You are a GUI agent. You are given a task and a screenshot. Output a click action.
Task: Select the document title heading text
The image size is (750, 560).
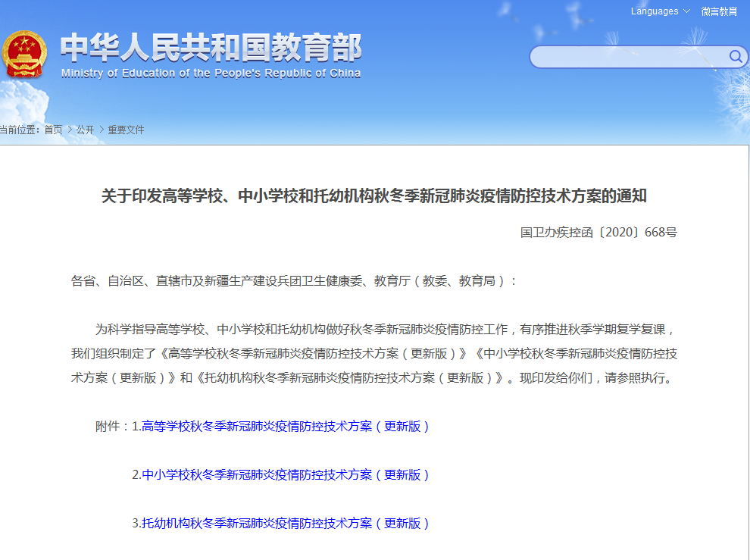pyautogui.click(x=375, y=197)
